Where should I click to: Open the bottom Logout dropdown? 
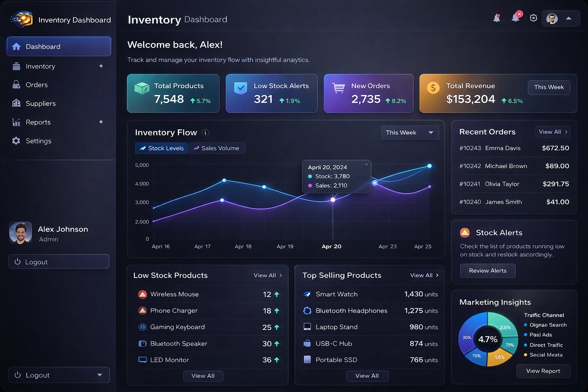click(x=59, y=375)
